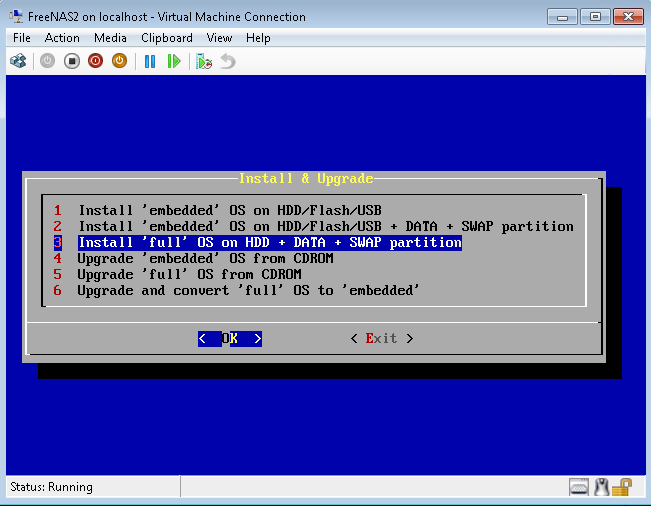Click the OK button in installer dialog
Image resolution: width=651 pixels, height=506 pixels.
pyautogui.click(x=230, y=339)
